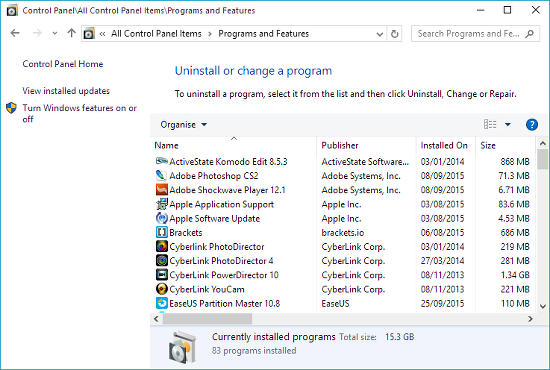
Task: Open the recent locations dropdown arrow
Action: pos(55,34)
